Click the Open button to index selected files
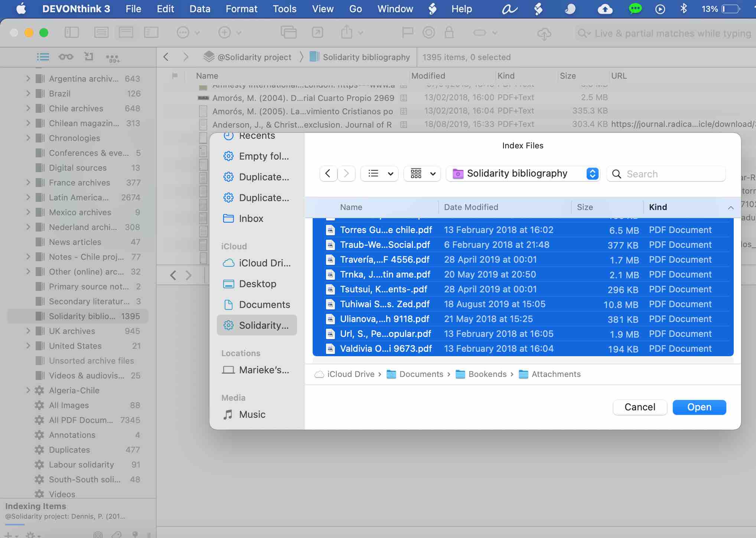 (699, 407)
